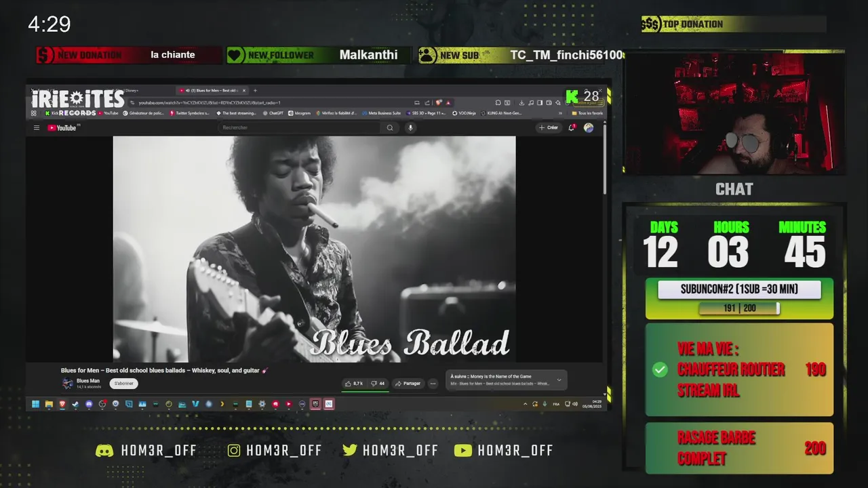Dislike the video showing 44
Image resolution: width=868 pixels, height=488 pixels.
coord(378,384)
